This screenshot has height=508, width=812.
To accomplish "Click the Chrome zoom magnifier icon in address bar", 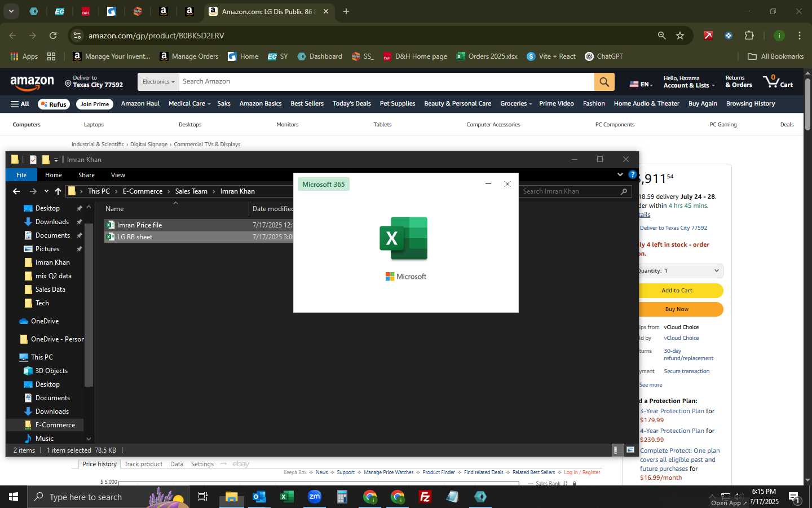I will pyautogui.click(x=661, y=36).
